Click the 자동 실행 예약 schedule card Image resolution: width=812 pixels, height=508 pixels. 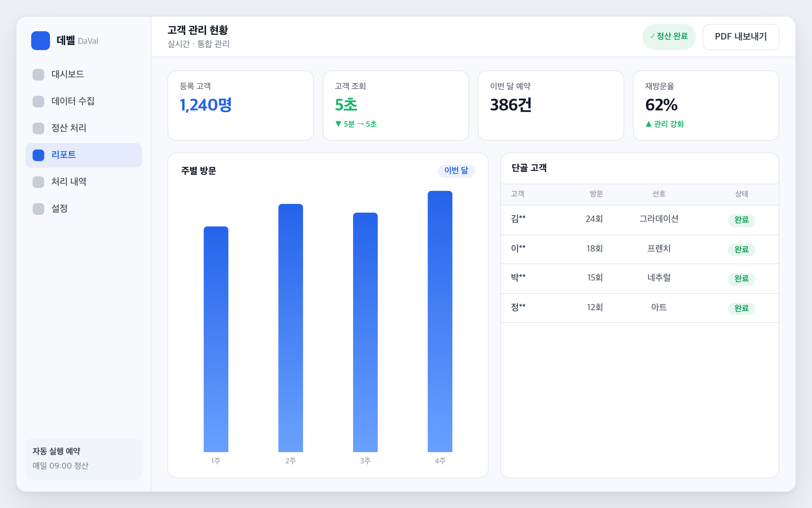pyautogui.click(x=84, y=459)
